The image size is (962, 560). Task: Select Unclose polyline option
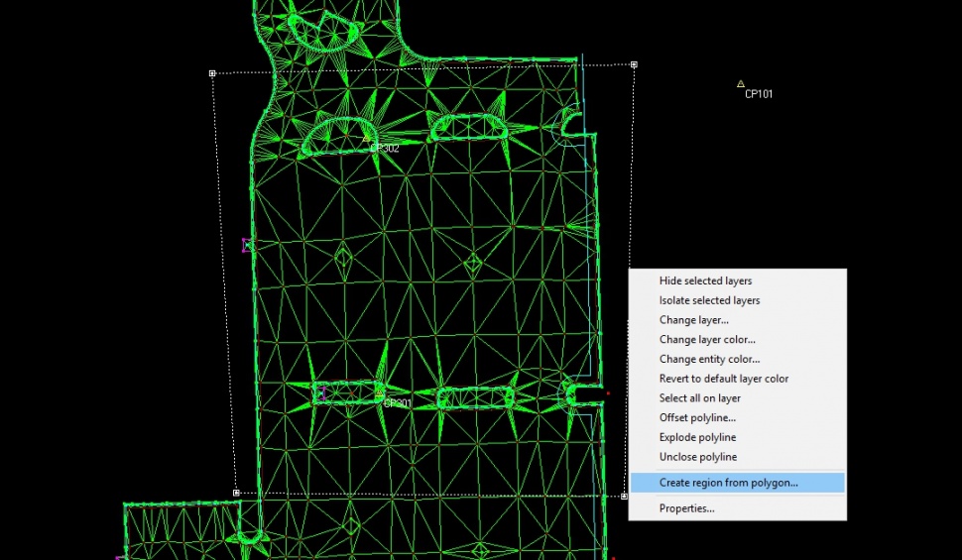697,457
